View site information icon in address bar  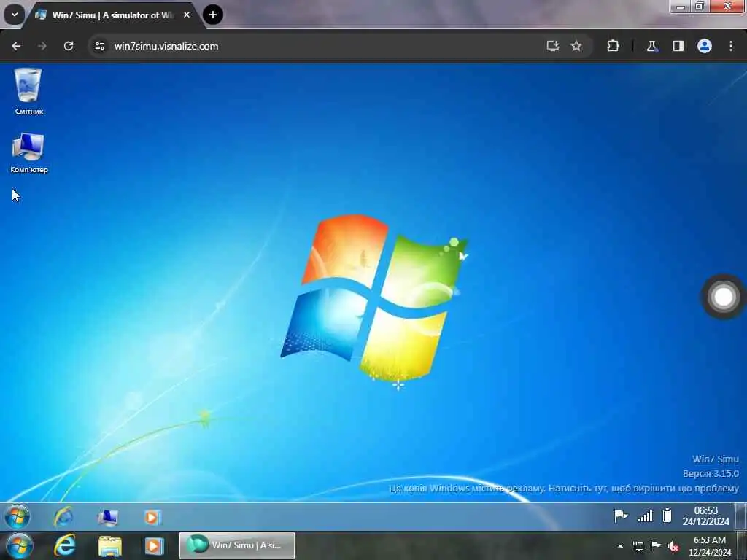tap(99, 46)
